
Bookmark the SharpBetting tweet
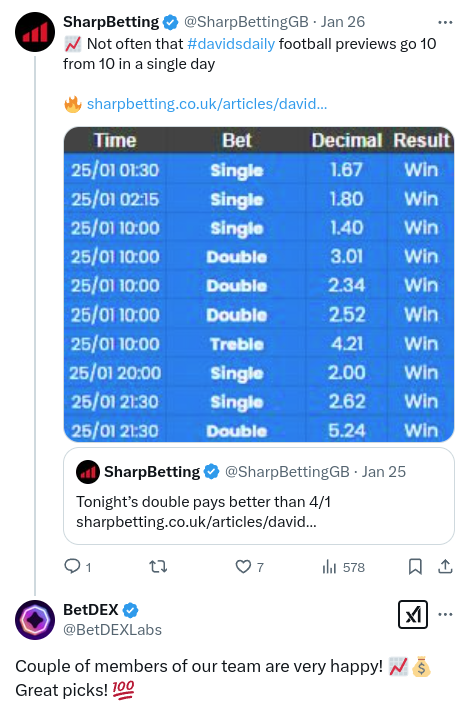(x=415, y=567)
